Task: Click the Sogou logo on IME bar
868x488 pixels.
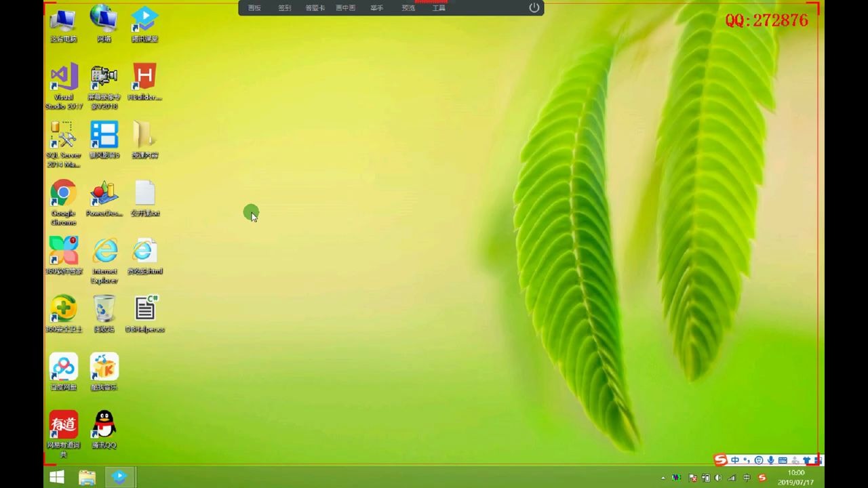Action: [721, 460]
